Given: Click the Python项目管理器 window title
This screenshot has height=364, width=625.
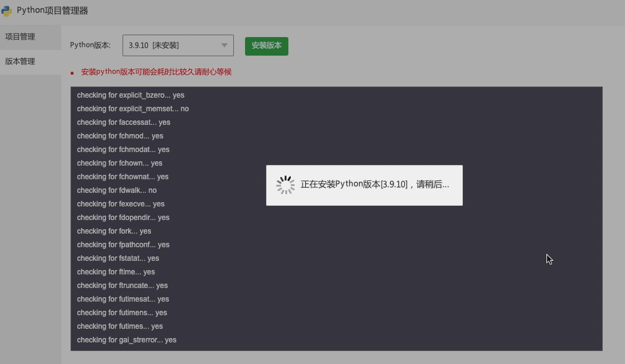Looking at the screenshot, I should 52,11.
